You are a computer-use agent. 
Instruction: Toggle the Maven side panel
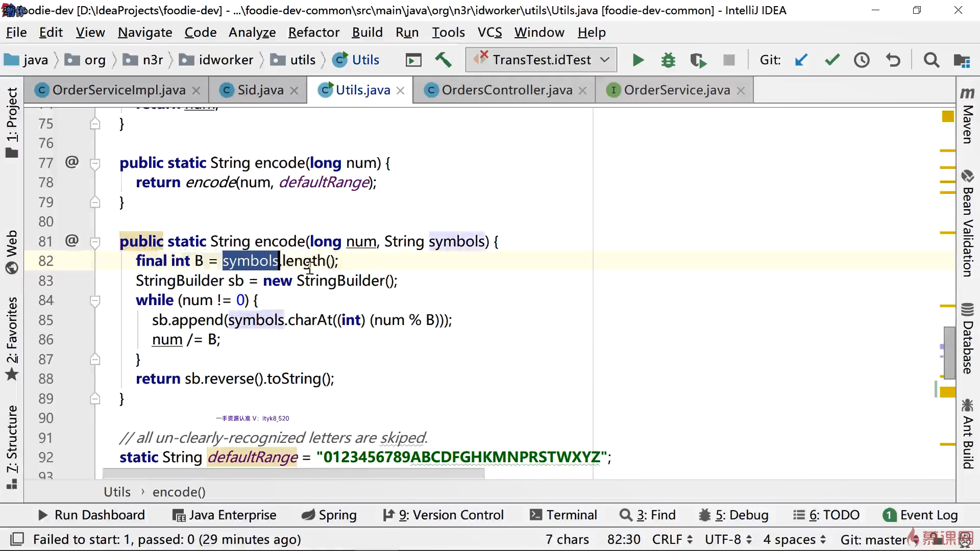(967, 117)
